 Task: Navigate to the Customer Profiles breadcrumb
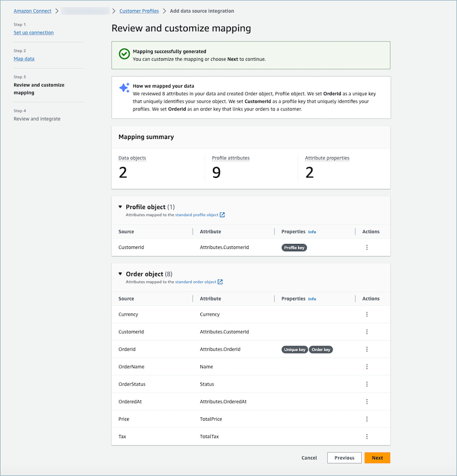click(x=139, y=10)
